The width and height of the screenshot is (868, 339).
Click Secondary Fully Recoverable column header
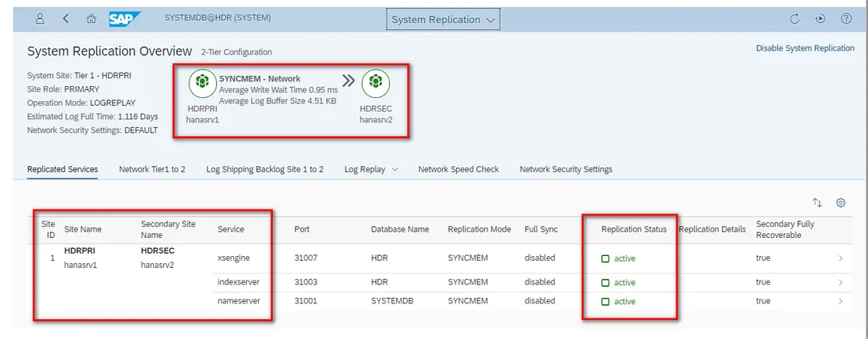pyautogui.click(x=785, y=229)
